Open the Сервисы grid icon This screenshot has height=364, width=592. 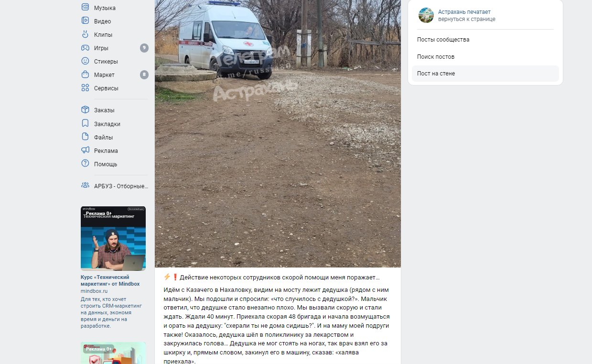(85, 88)
